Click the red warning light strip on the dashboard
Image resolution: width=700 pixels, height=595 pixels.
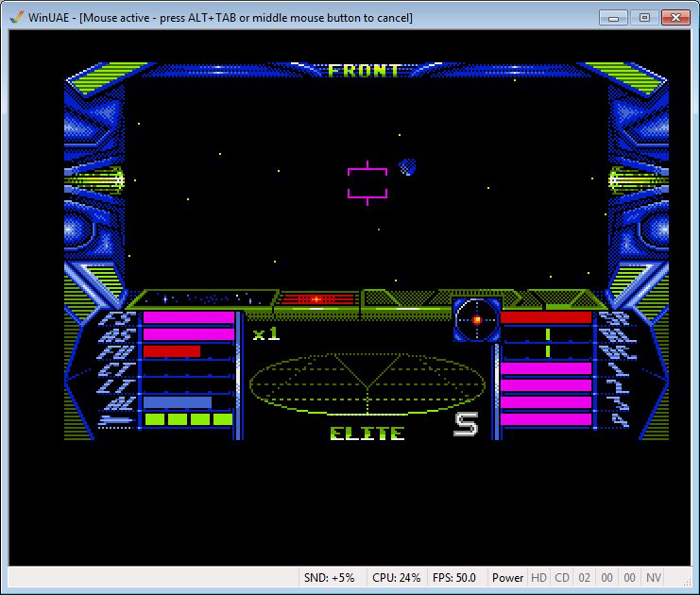tap(318, 298)
